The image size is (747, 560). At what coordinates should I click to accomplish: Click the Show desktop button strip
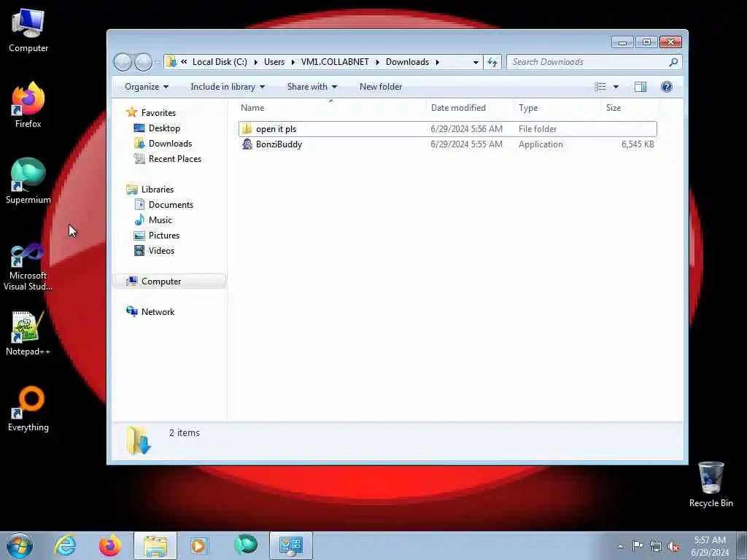click(742, 545)
